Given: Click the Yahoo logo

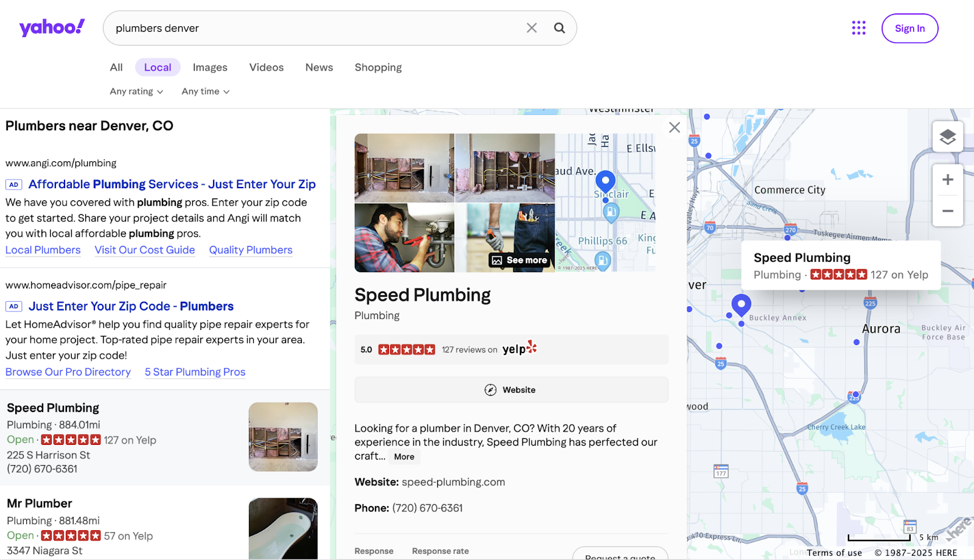Looking at the screenshot, I should (x=52, y=27).
